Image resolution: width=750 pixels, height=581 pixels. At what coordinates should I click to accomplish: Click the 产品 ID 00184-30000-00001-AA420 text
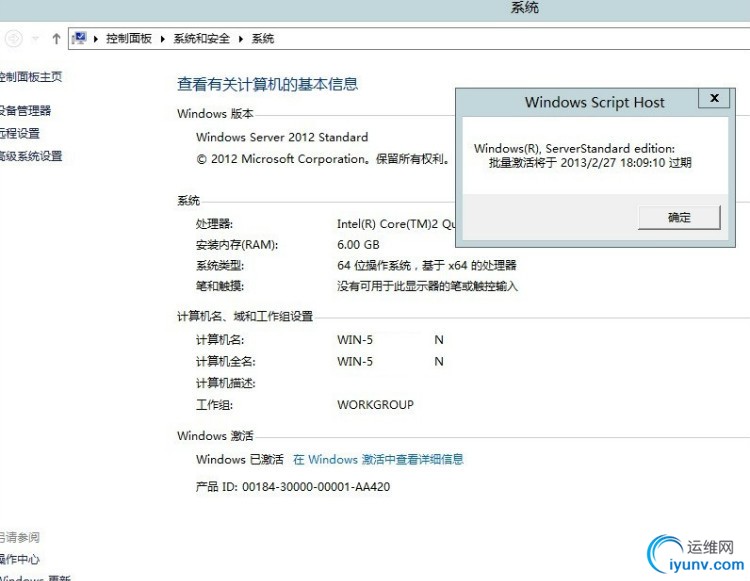(293, 487)
